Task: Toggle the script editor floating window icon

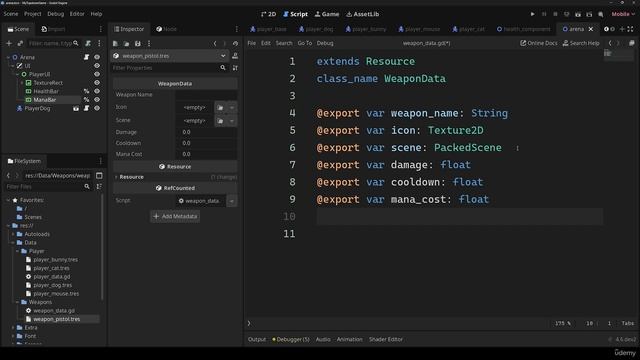Action: pyautogui.click(x=631, y=43)
